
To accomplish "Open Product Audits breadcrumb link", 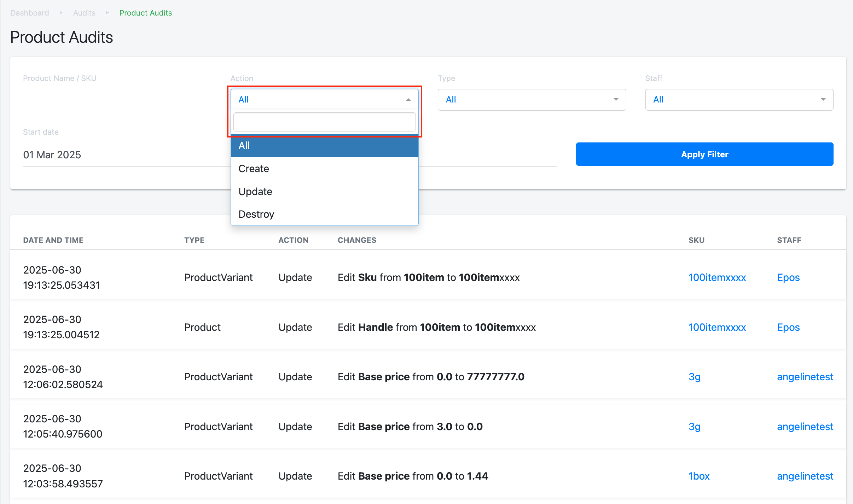I will (x=145, y=13).
